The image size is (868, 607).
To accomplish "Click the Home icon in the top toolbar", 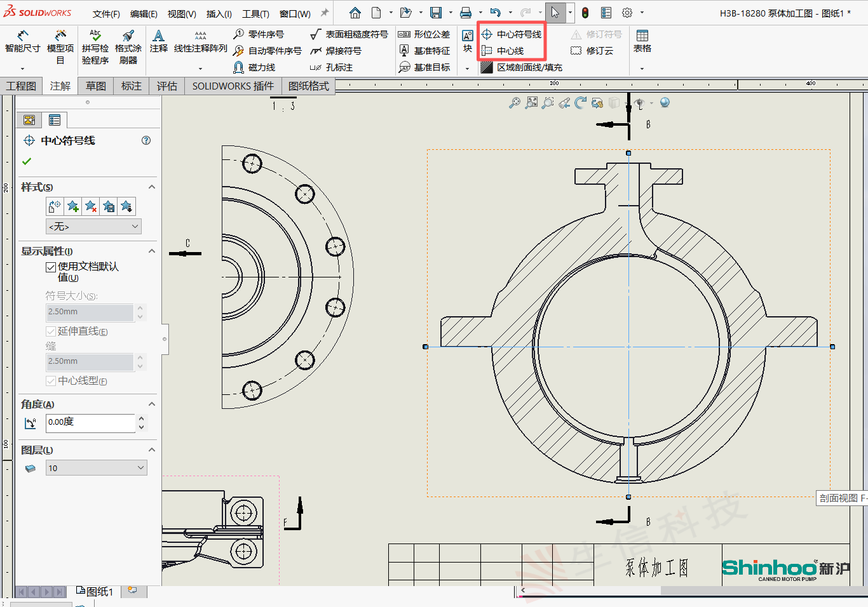I will pos(355,13).
